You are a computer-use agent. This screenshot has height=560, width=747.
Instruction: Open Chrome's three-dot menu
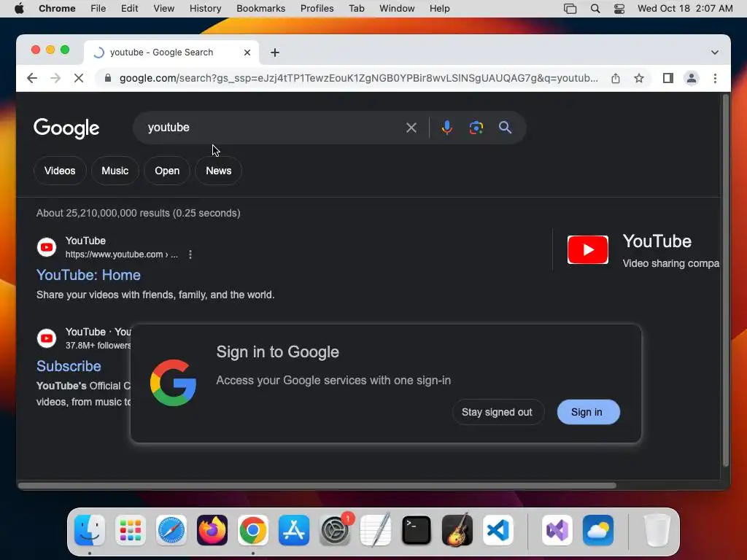click(715, 78)
